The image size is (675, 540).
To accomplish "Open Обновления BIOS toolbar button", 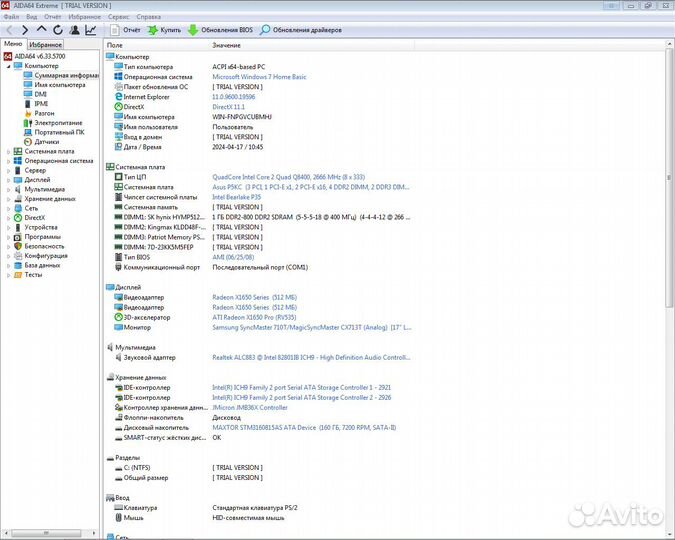I will (x=220, y=30).
